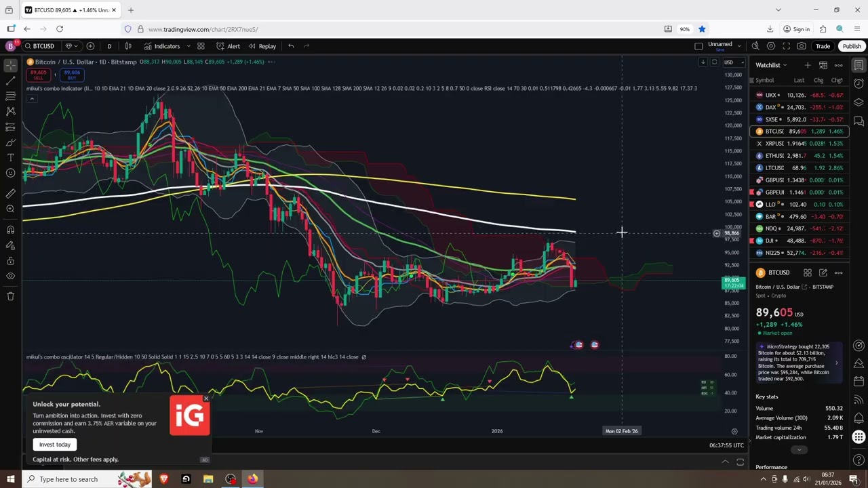Expand the USD currency dropdown on the price scale
868x488 pixels.
(x=734, y=62)
